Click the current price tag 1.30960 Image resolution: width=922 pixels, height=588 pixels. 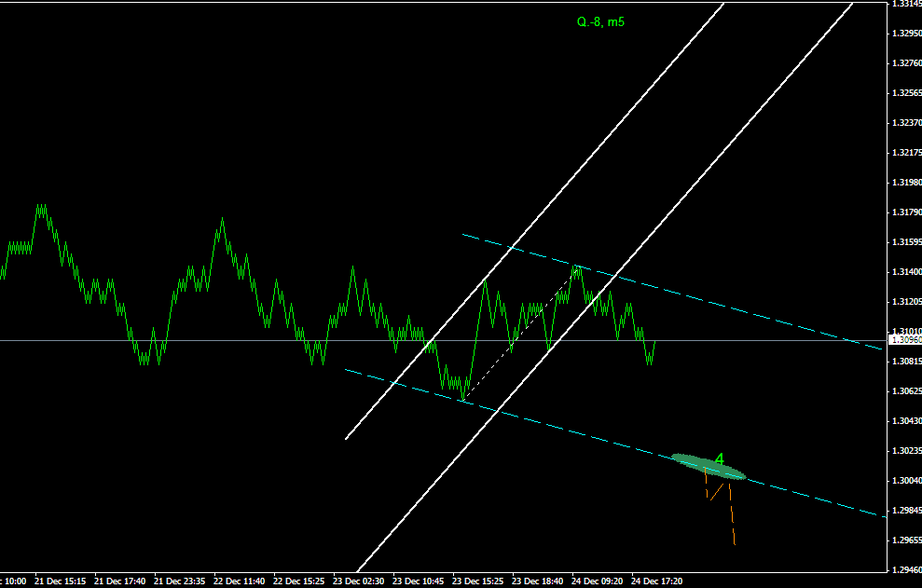click(906, 340)
